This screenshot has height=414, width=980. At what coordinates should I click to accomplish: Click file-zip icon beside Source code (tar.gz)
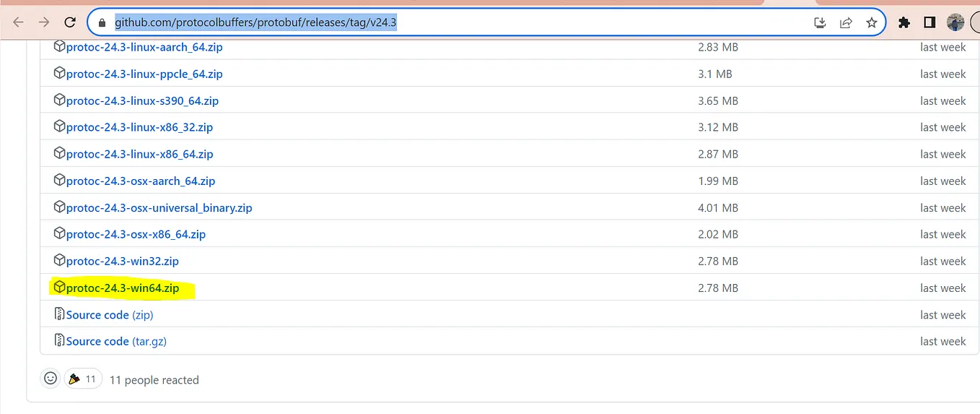[60, 340]
